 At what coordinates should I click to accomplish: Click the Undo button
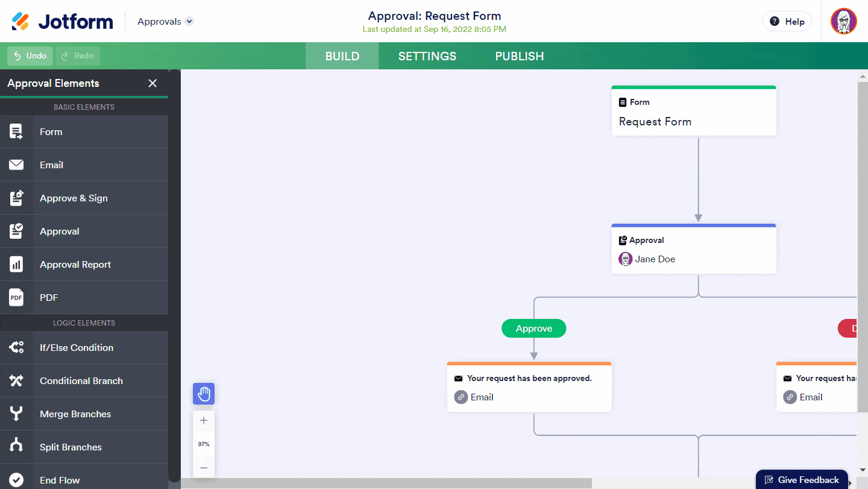coord(30,56)
